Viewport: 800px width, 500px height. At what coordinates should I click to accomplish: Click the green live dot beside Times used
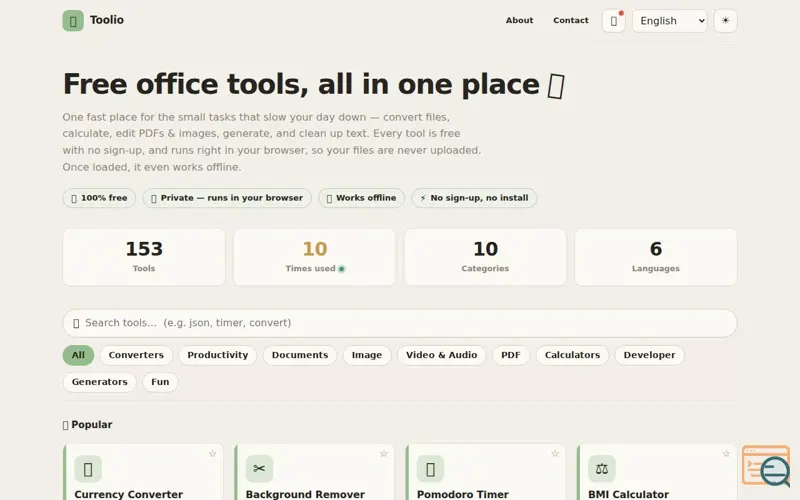[342, 269]
